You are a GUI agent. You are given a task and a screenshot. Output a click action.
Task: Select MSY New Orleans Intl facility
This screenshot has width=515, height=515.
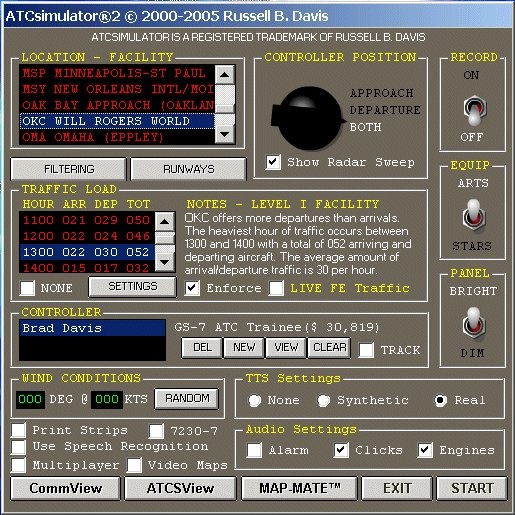point(117,89)
